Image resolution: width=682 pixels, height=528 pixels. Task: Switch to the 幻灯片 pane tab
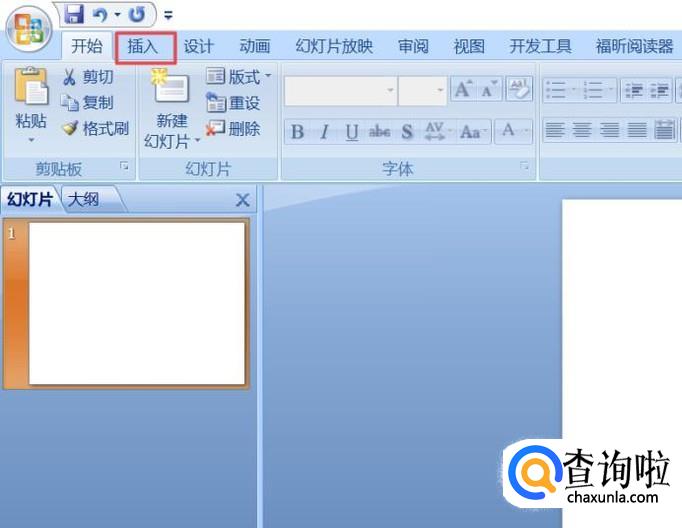pos(30,200)
